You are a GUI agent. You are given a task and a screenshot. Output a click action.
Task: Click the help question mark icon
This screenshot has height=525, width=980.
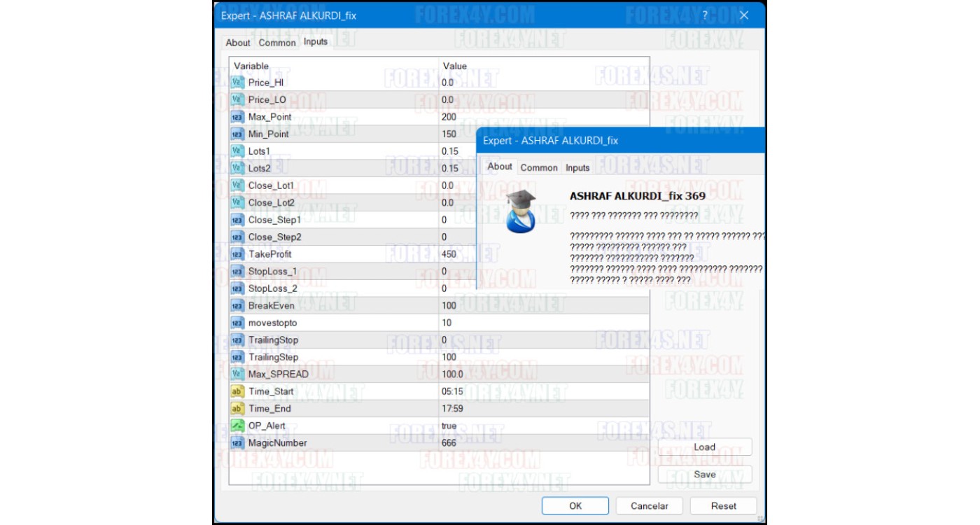coord(705,15)
